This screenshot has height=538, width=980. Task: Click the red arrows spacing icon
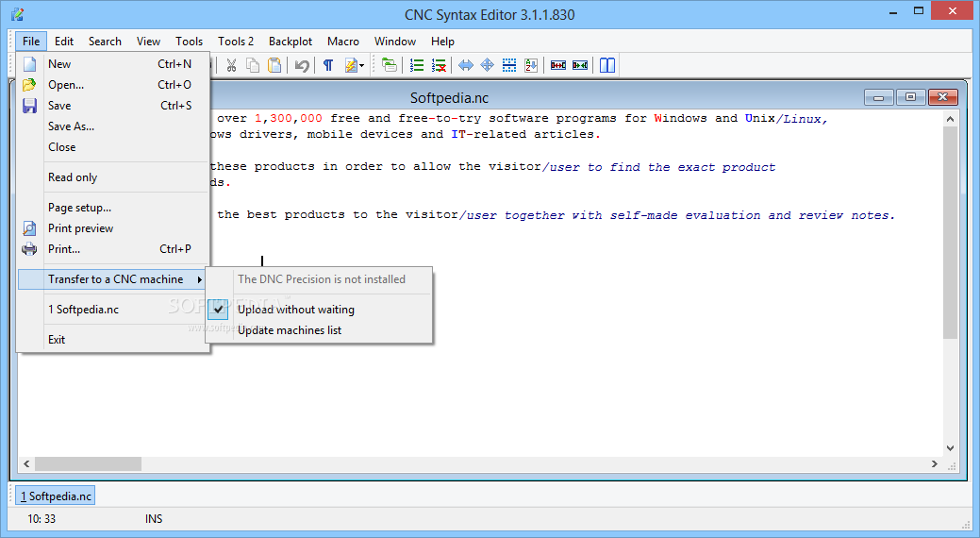tap(558, 65)
